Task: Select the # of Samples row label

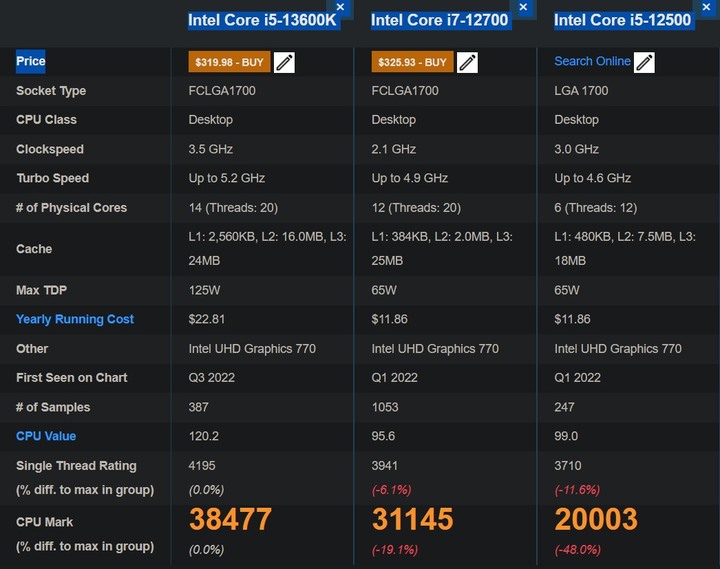Action: point(53,407)
